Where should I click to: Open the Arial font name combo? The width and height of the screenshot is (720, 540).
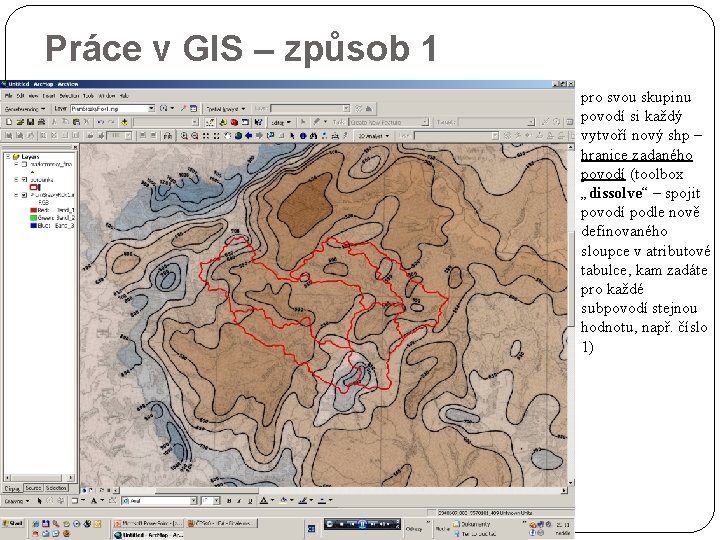point(159,501)
